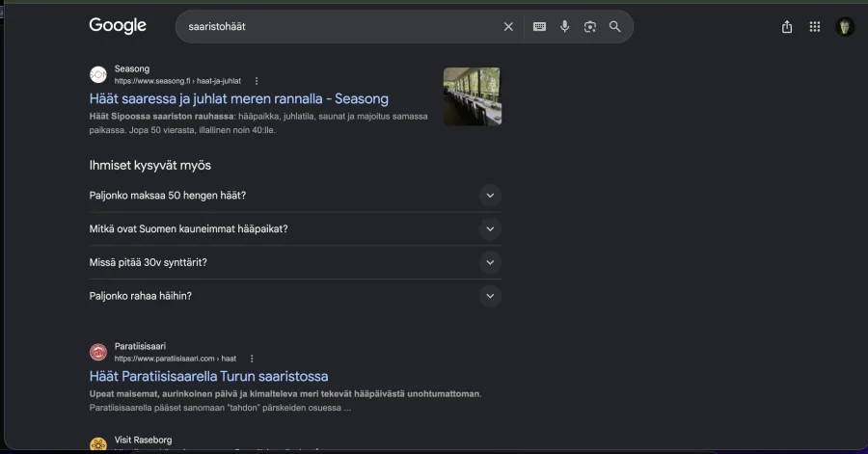Open more options for Paratiisisaari result
868x454 pixels.
point(252,359)
